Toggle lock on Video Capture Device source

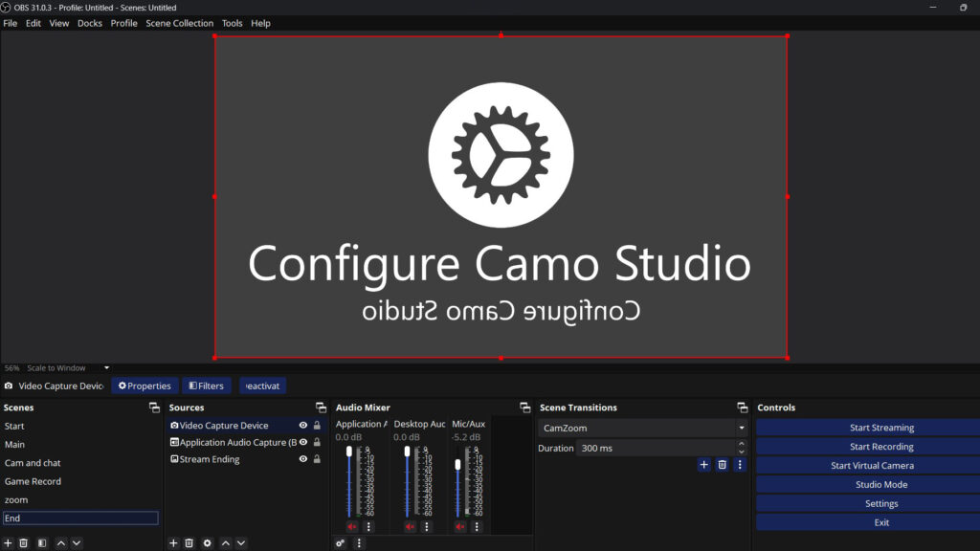[x=317, y=426]
